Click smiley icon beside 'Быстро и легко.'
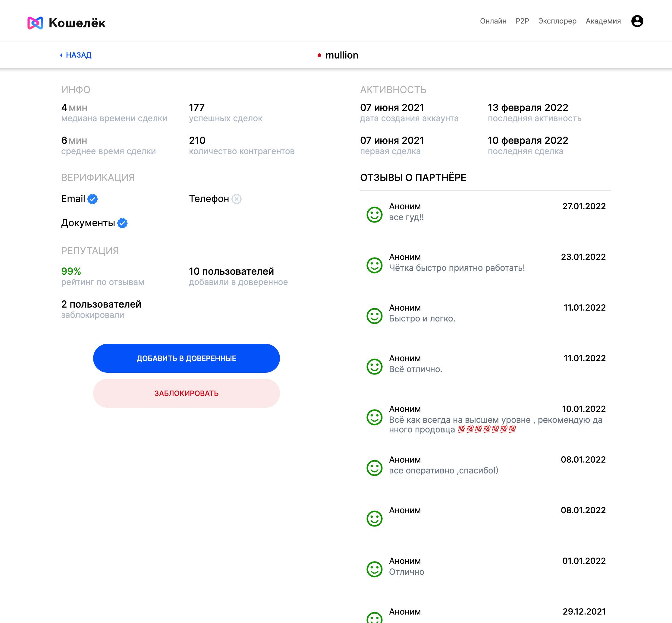The height and width of the screenshot is (623, 672). 374,316
